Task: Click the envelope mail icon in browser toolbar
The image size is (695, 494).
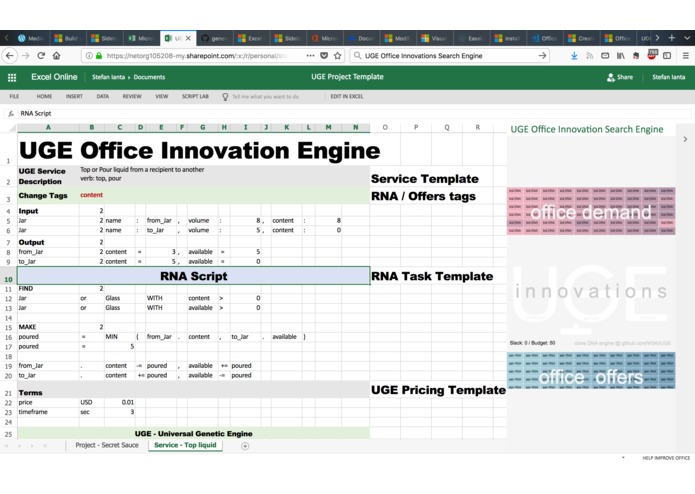Action: pyautogui.click(x=605, y=56)
